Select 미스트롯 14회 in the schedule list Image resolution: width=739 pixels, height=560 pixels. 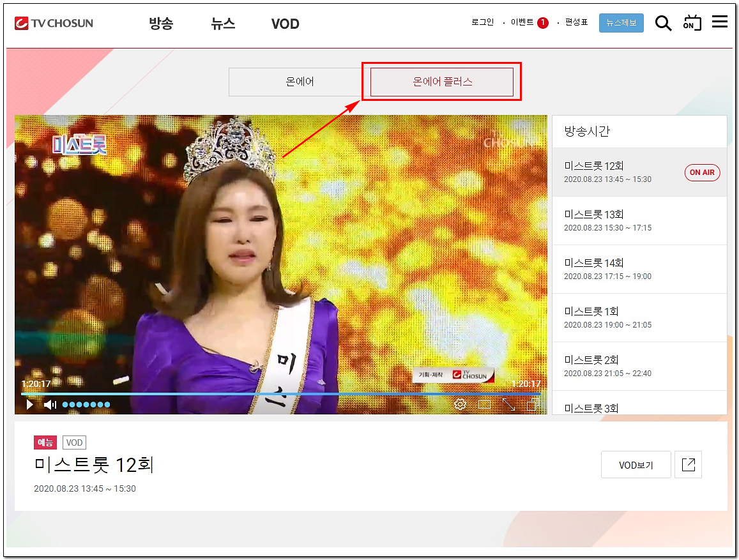click(x=639, y=269)
